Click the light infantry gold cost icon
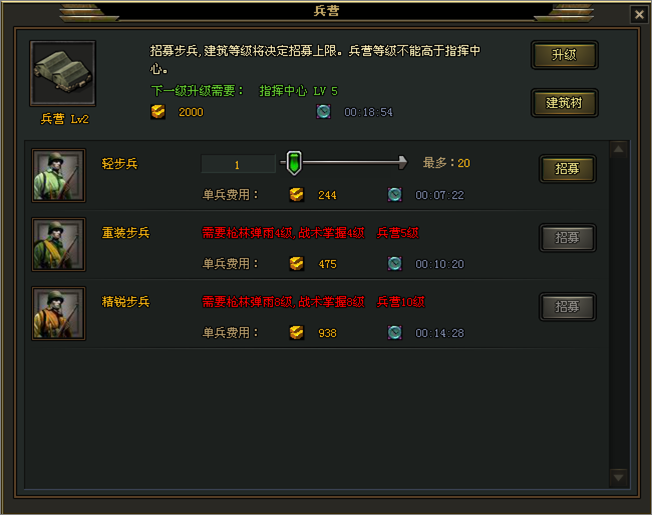 296,194
